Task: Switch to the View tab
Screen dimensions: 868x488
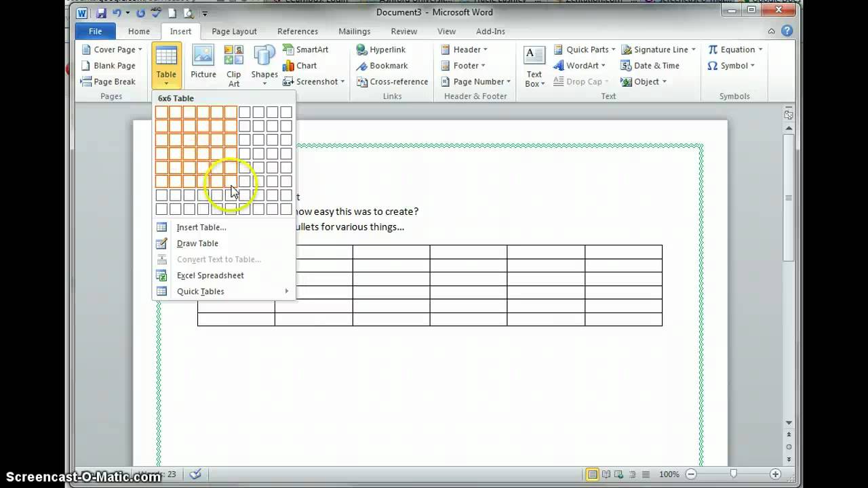Action: 446,31
